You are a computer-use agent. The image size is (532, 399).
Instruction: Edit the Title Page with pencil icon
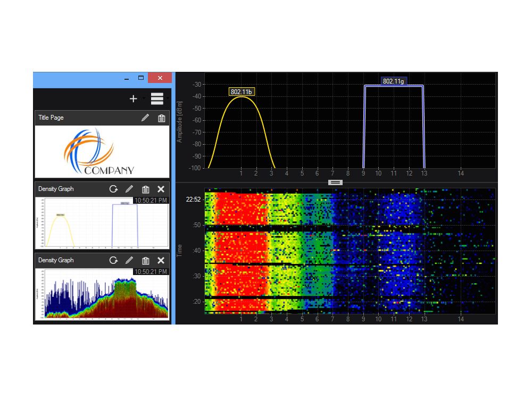[145, 118]
